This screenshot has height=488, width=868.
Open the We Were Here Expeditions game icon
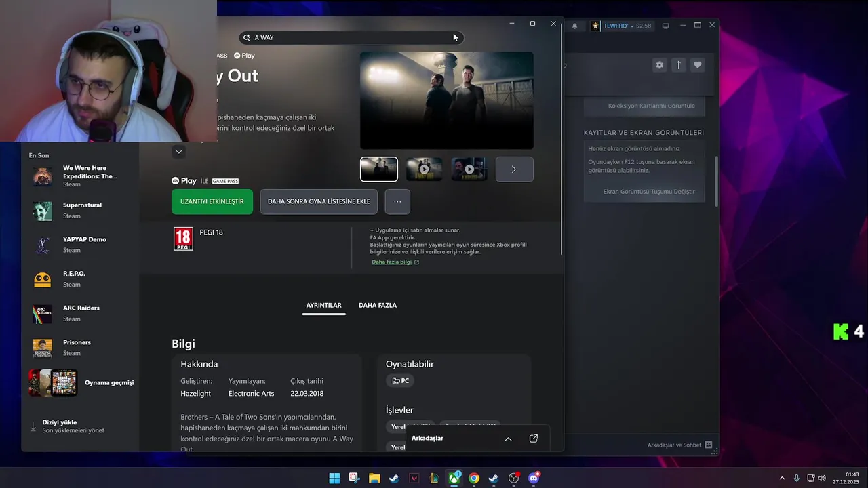pos(42,176)
